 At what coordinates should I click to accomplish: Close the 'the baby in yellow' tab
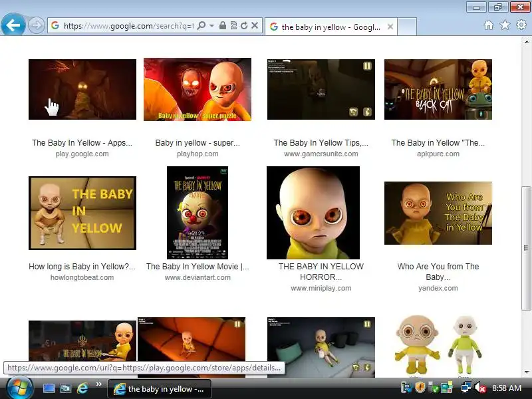tap(390, 27)
